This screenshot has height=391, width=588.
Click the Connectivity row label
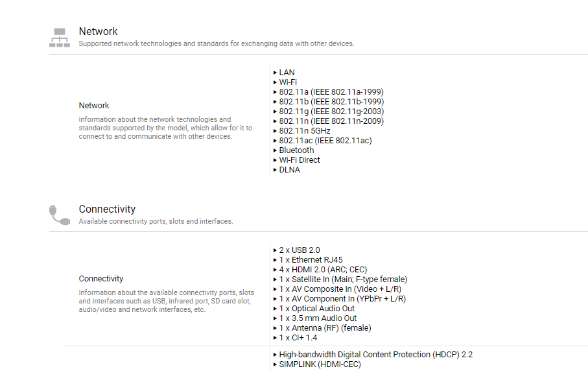101,279
